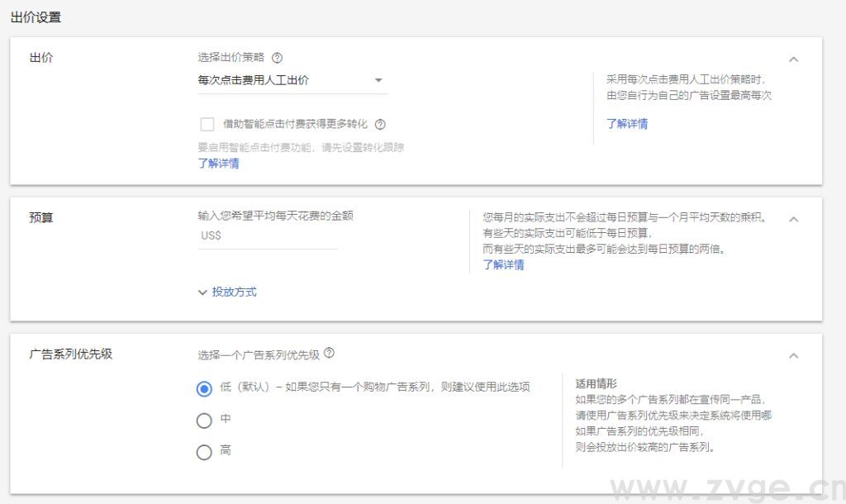This screenshot has height=504, width=846.
Task: Collapse the 广告系列优先级 section using its chevron
Action: point(794,354)
